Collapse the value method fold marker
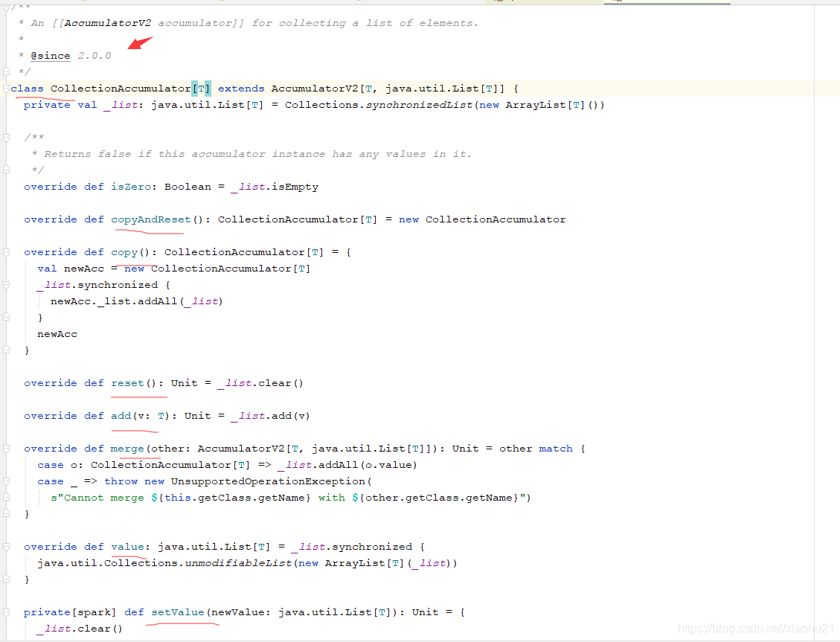 point(7,547)
